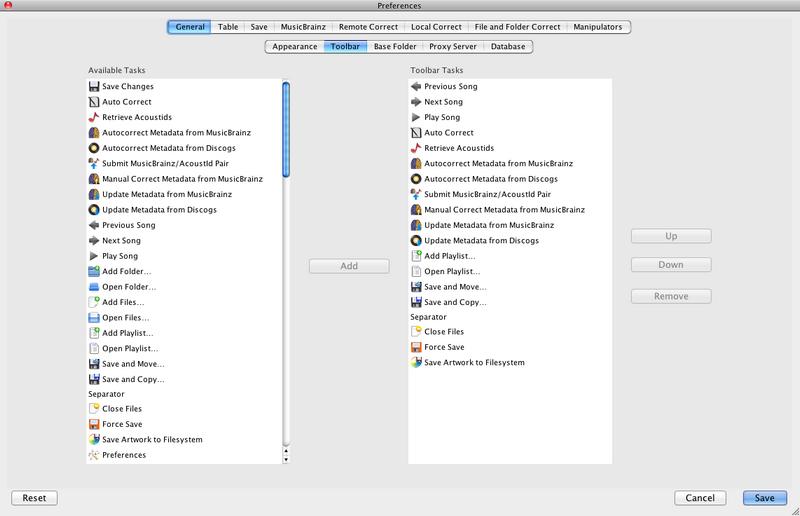
Task: Click the Open Files icon in Available Tasks
Action: pyautogui.click(x=94, y=317)
